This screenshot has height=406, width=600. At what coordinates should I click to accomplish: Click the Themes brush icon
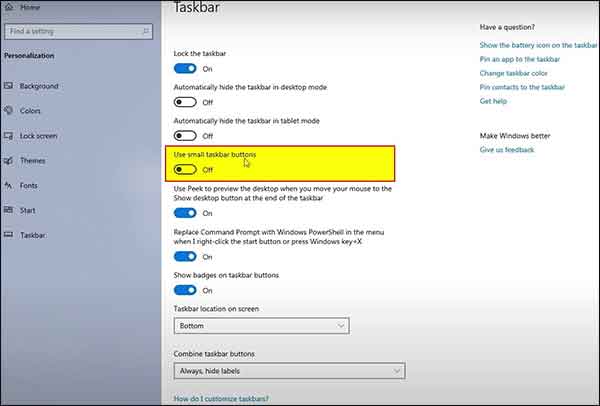[x=8, y=161]
